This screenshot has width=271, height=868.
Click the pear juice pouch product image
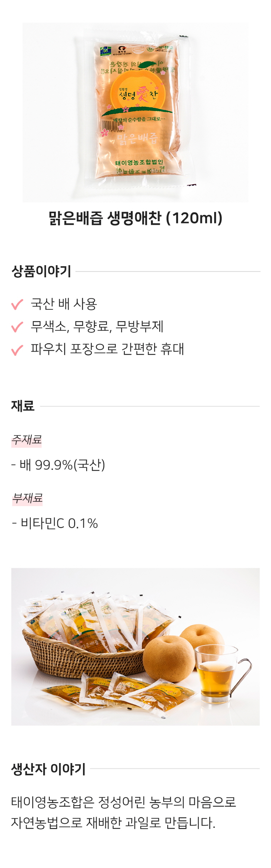click(x=135, y=112)
